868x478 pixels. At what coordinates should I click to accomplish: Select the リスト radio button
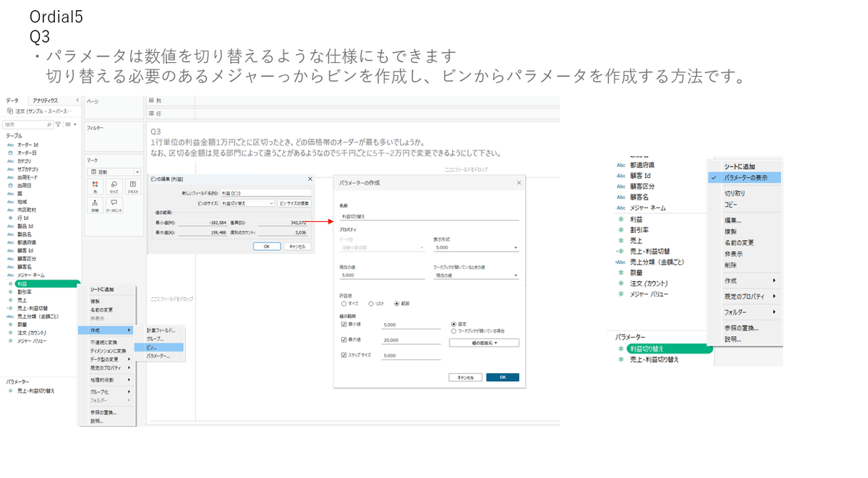point(371,302)
